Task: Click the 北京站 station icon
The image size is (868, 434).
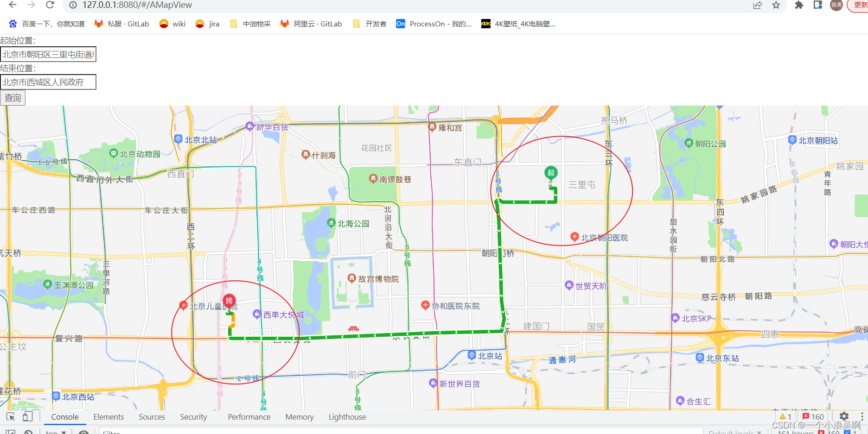Action: point(472,355)
